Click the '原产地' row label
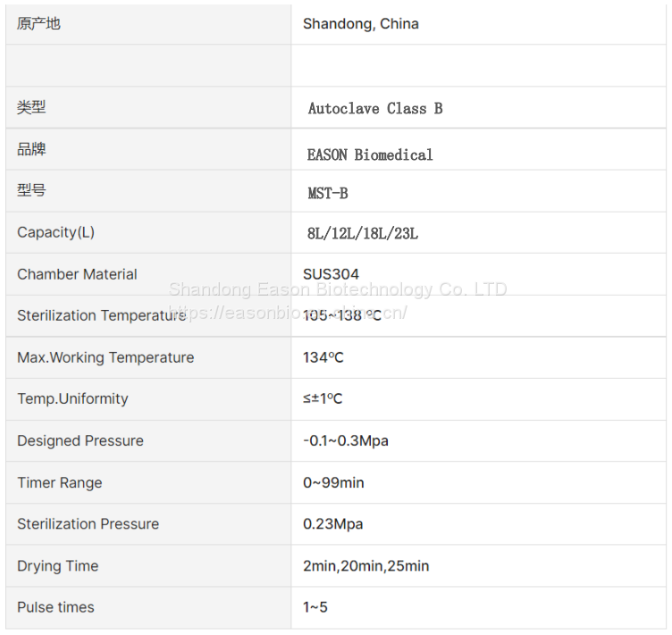Screen dimensions: 672x635 pos(38,24)
